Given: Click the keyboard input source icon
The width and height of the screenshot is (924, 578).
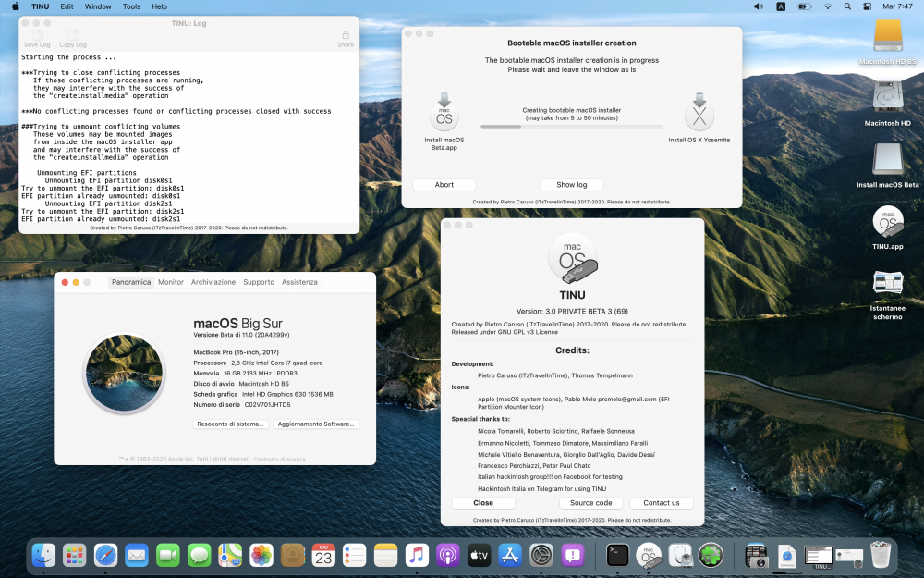Looking at the screenshot, I should click(x=781, y=6).
